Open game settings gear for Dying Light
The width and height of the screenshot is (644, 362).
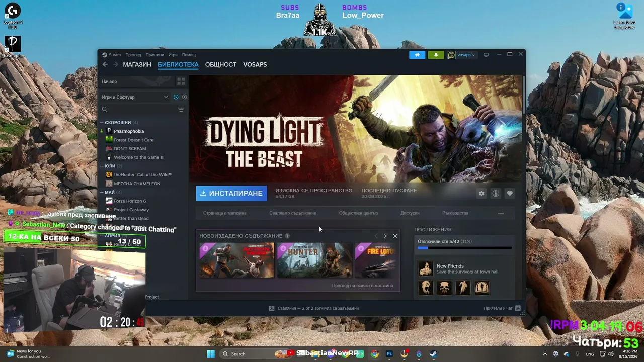(x=481, y=193)
